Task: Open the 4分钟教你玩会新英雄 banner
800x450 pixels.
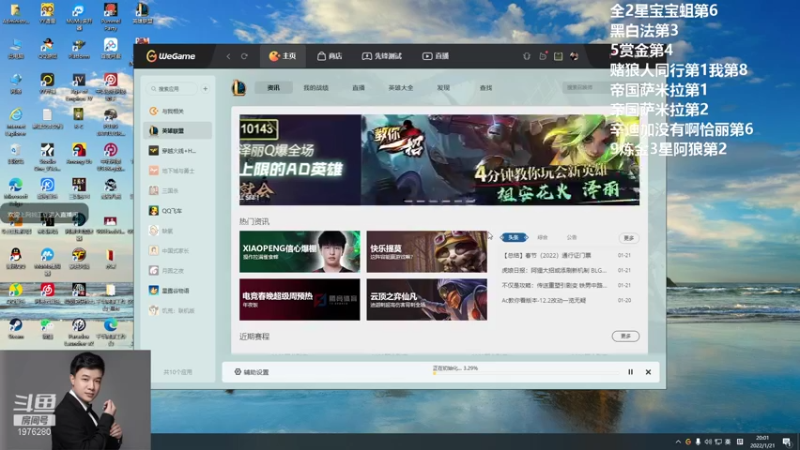Action: [501, 160]
